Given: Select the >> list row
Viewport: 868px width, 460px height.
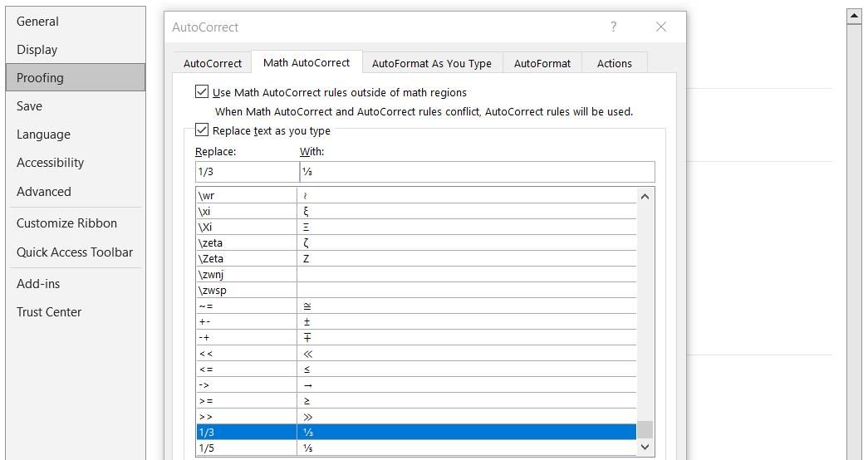Looking at the screenshot, I should coord(416,416).
